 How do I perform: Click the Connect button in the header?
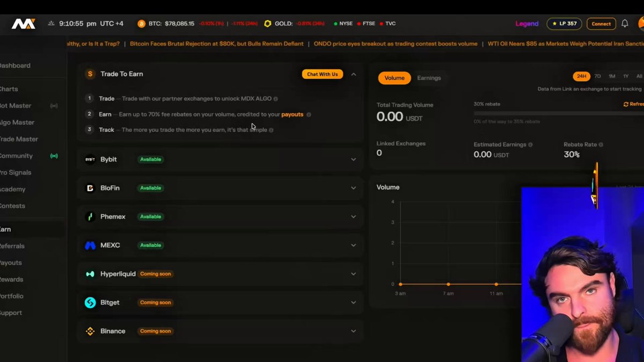point(601,24)
